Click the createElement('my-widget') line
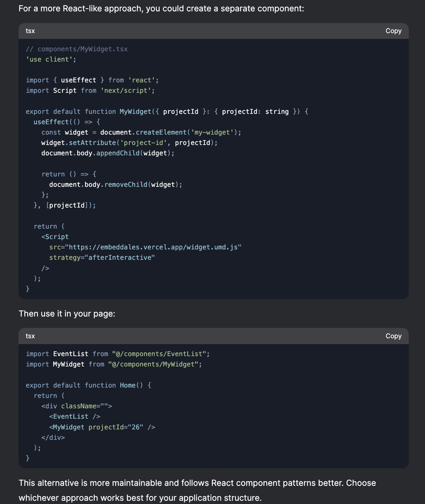 point(141,132)
